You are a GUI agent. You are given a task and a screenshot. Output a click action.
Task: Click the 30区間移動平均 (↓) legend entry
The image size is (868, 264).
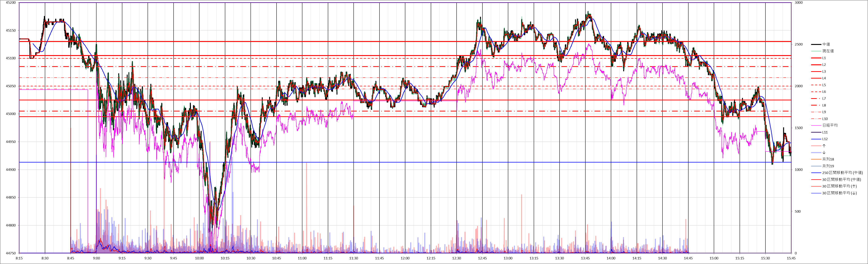click(839, 193)
